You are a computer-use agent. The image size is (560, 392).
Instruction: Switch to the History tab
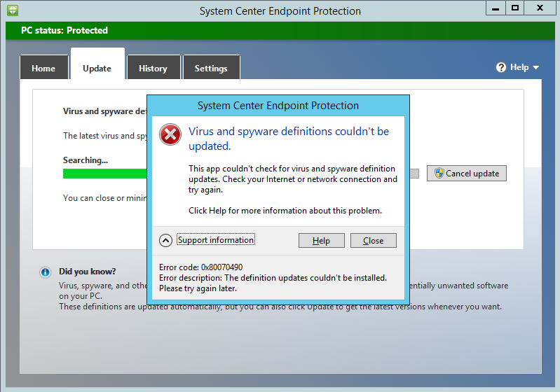tap(153, 67)
